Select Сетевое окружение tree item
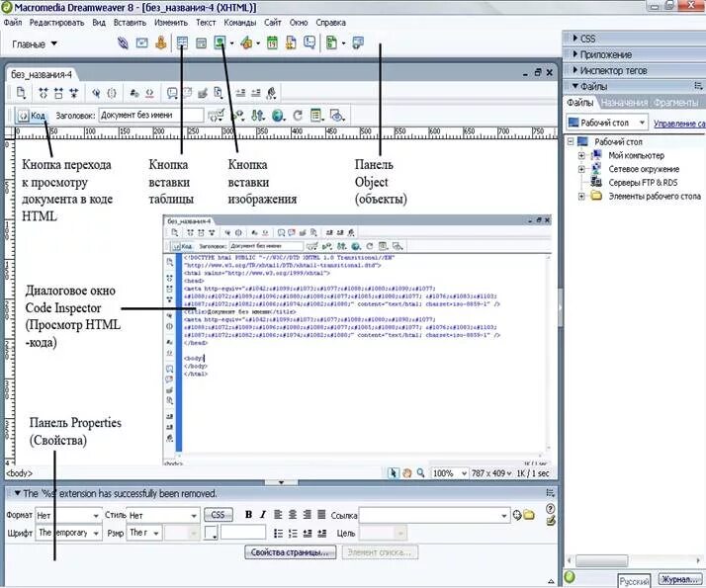Viewport: 706px width, 588px height. coord(644,169)
